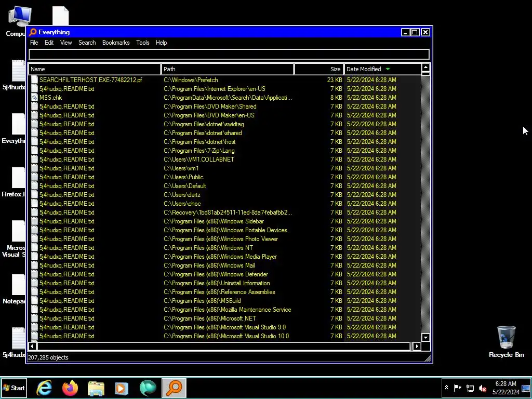Click README icon in C:\Recovery row

click(34, 212)
